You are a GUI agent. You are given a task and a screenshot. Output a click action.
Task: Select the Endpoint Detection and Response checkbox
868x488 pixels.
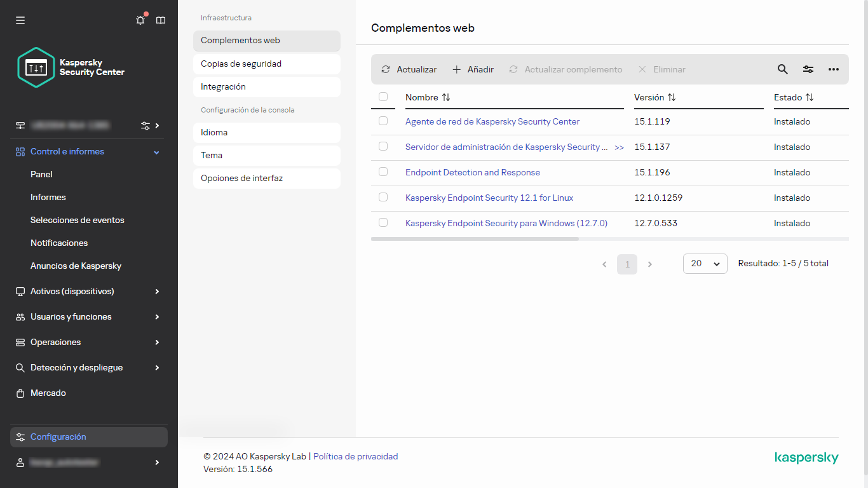383,172
